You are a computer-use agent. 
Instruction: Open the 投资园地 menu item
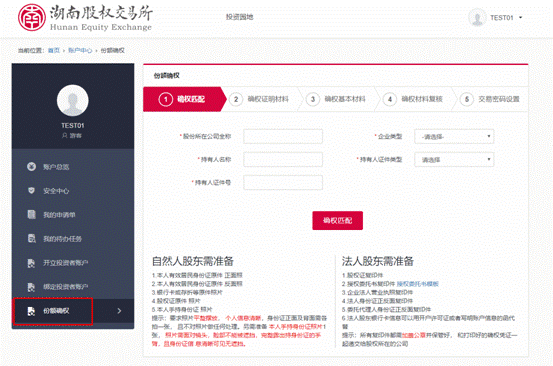tap(239, 17)
